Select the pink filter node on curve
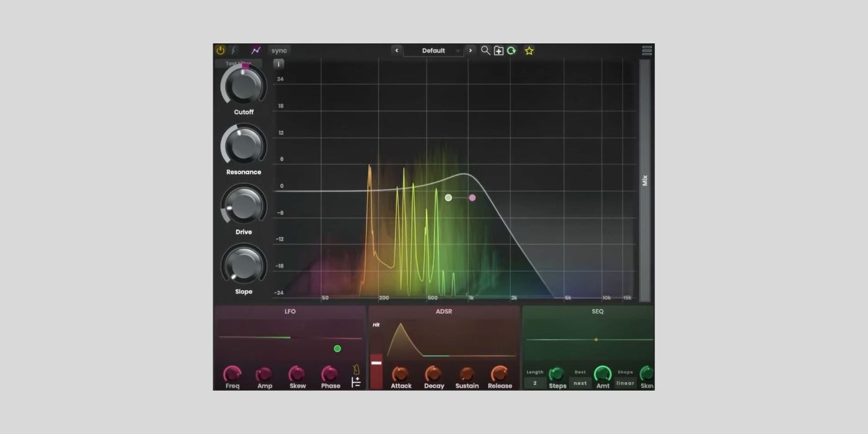 click(472, 198)
